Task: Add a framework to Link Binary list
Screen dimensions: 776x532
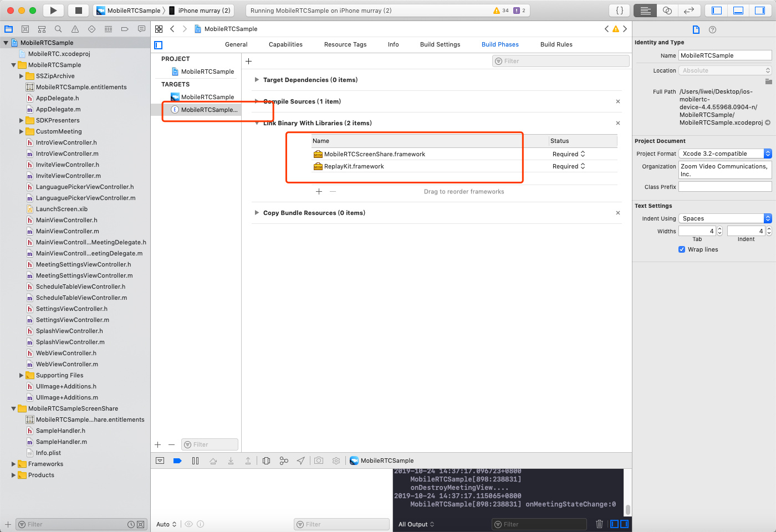Action: (x=319, y=191)
